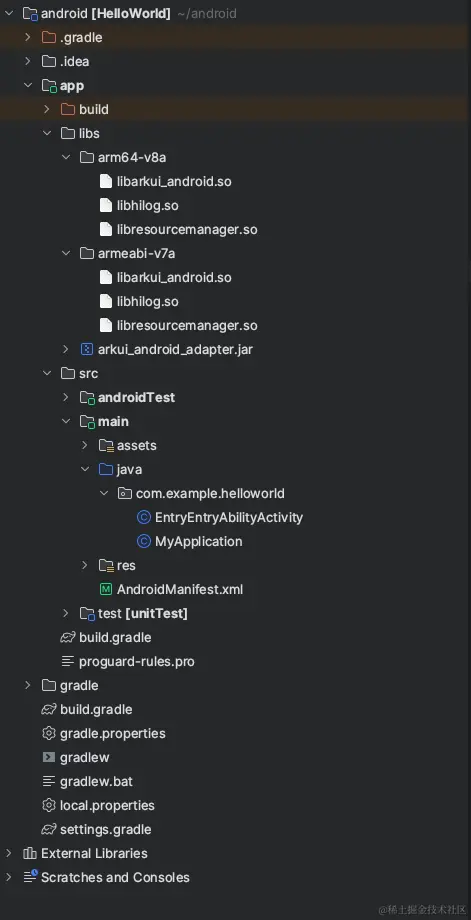Expand the .gradle folder

point(28,38)
